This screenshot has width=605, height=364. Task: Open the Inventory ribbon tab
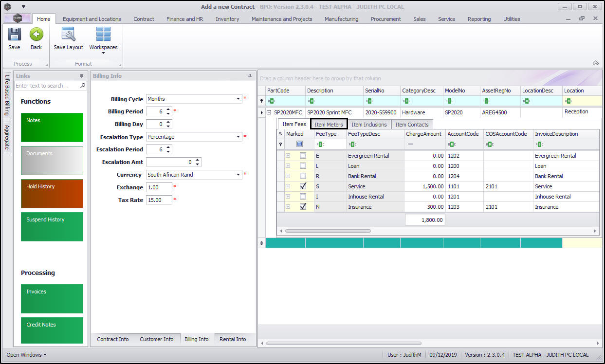point(227,19)
